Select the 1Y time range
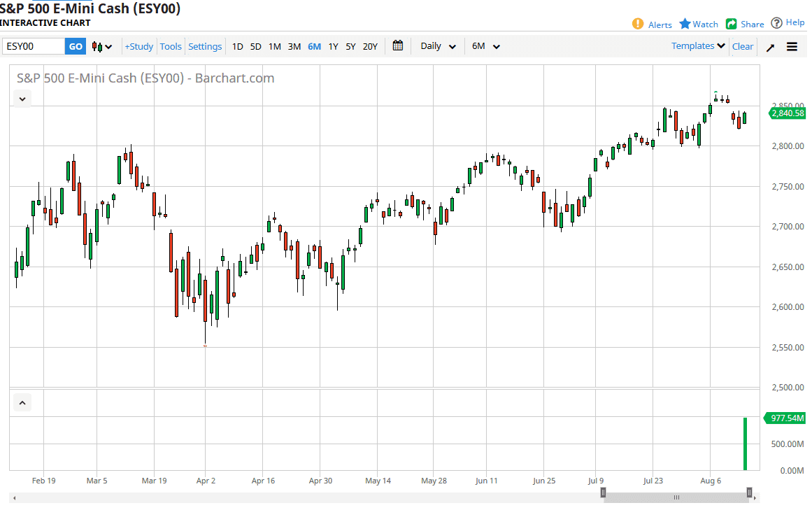812x510 pixels. pos(334,47)
